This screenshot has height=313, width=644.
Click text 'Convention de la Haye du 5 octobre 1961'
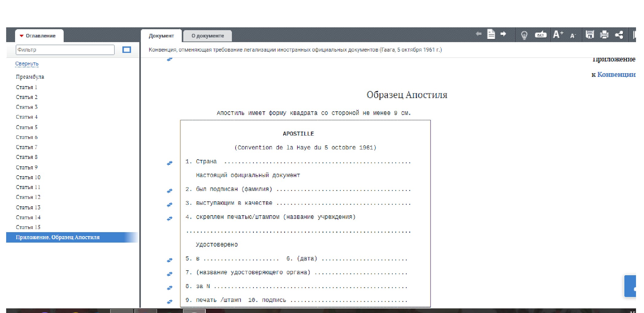(x=305, y=148)
